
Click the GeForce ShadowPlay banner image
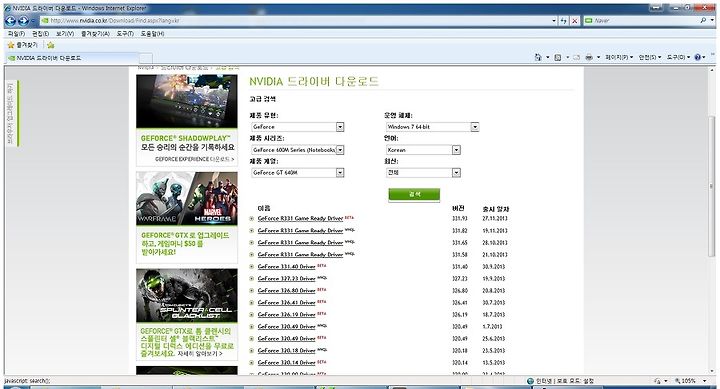click(x=187, y=101)
